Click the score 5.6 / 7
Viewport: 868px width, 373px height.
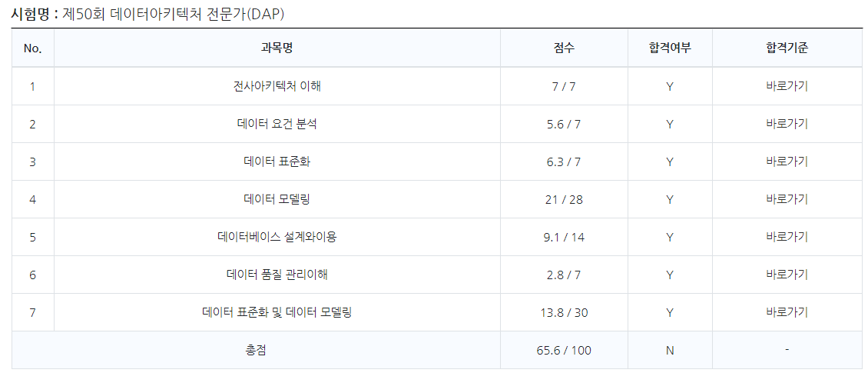[x=564, y=124]
